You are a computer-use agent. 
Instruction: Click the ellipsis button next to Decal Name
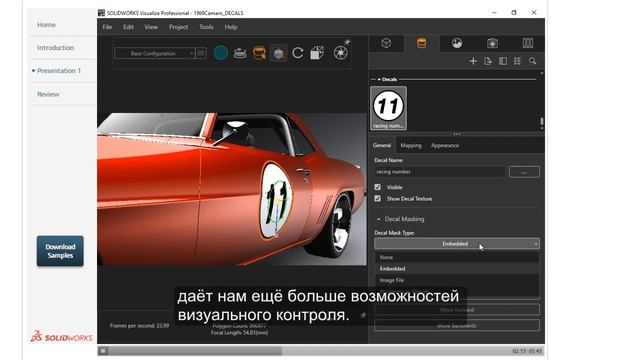pyautogui.click(x=524, y=172)
